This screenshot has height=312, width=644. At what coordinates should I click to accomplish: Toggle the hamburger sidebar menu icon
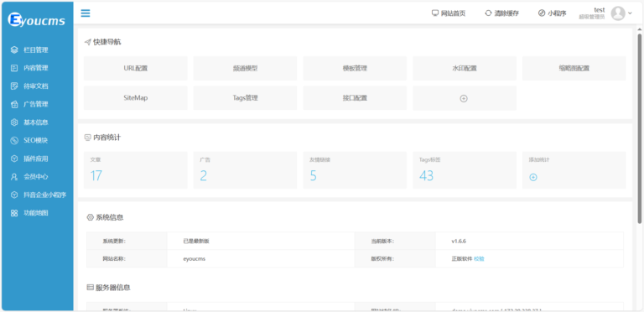pyautogui.click(x=86, y=13)
